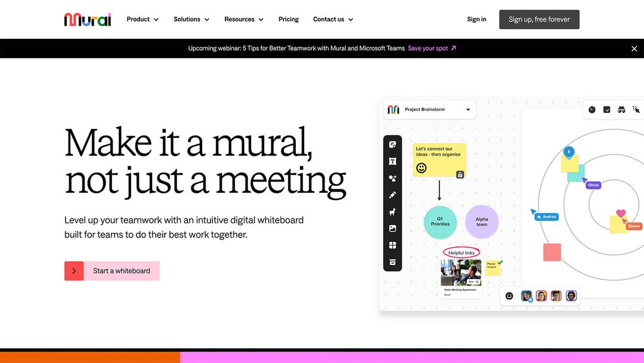The image size is (644, 363).
Task: Click Andrea's avatar thumbnail at the bottom
Action: tap(527, 296)
